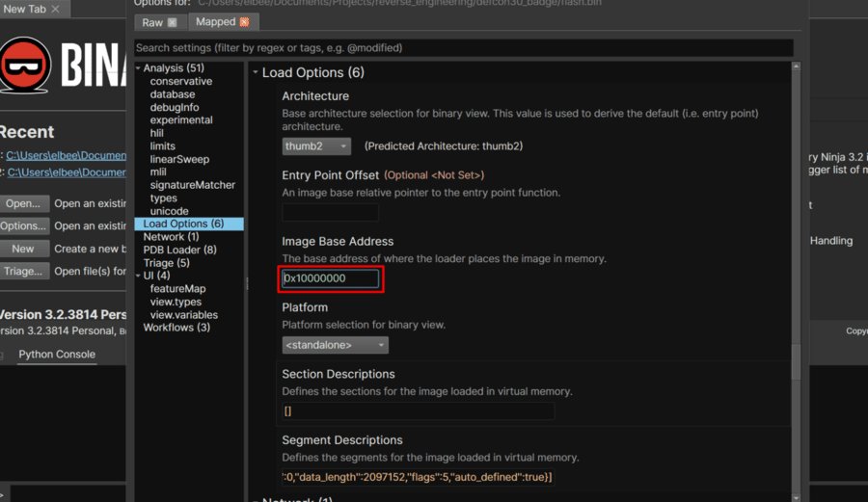Switch to the Raw tab
This screenshot has width=868, height=502.
[x=152, y=22]
